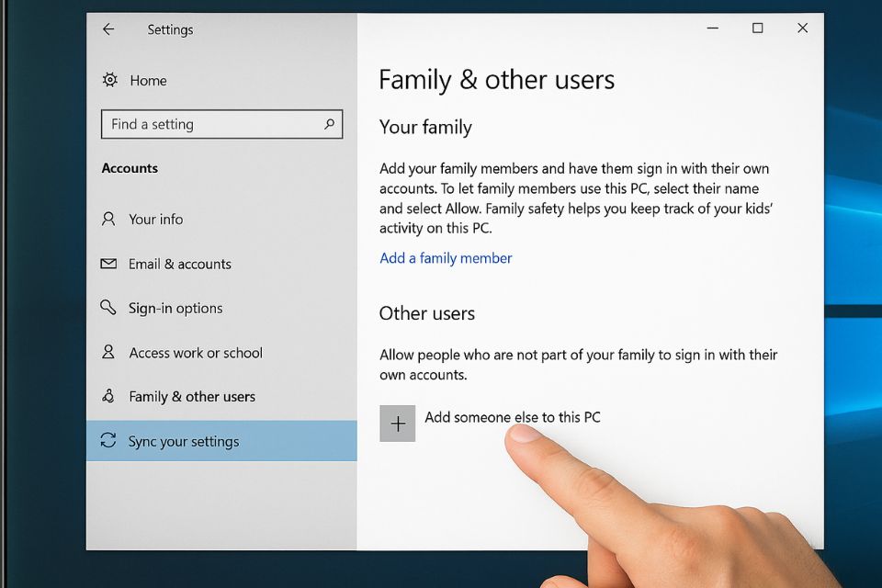Click the search magnifier icon
The image size is (882, 588).
click(329, 124)
